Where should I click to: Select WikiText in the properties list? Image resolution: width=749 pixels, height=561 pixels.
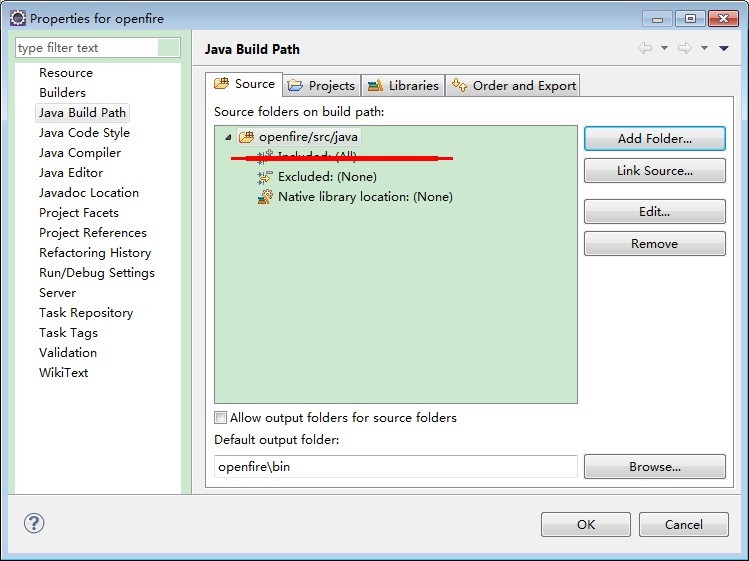coord(64,373)
